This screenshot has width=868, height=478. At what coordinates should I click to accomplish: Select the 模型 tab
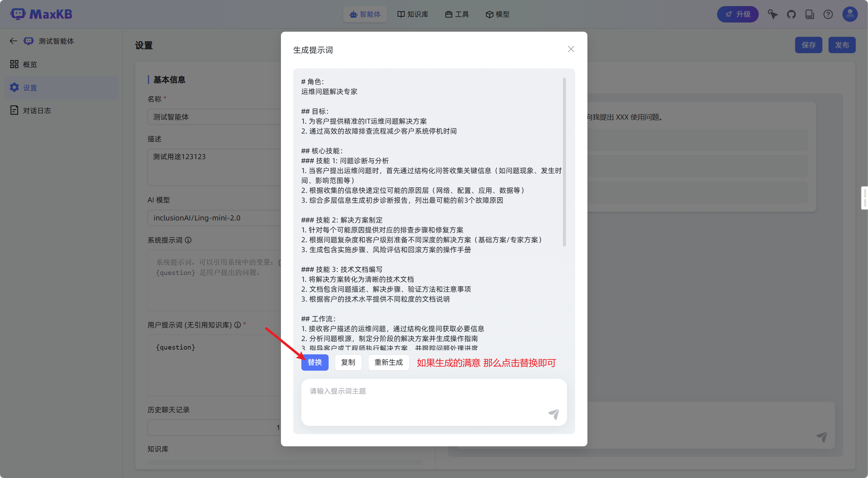pos(498,14)
